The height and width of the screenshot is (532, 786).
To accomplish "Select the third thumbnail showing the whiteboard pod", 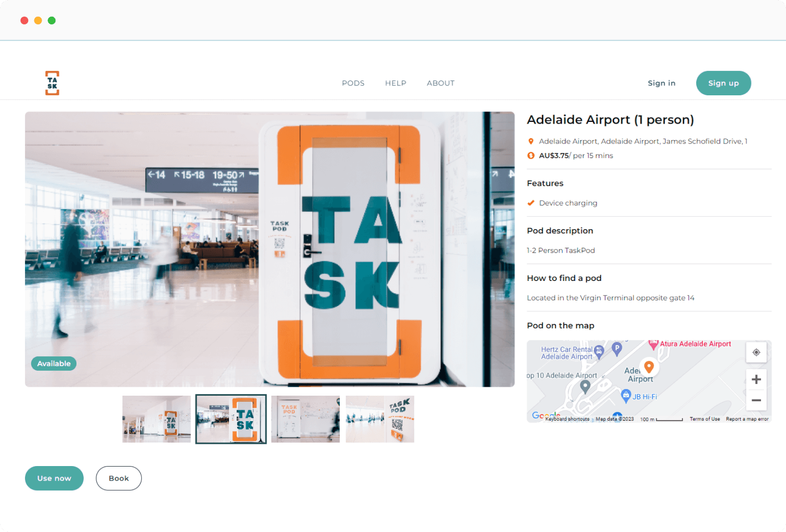I will (305, 419).
